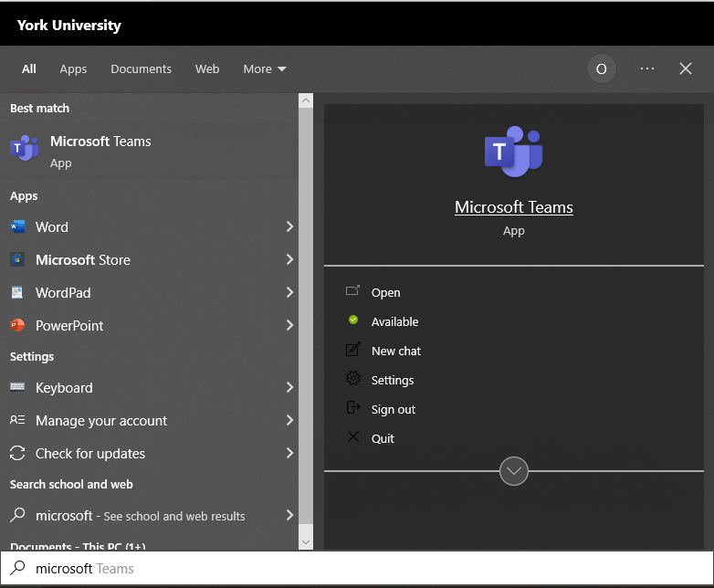Screen dimensions: 714x588
Task: Click the Manage your account icon
Action: (x=17, y=419)
